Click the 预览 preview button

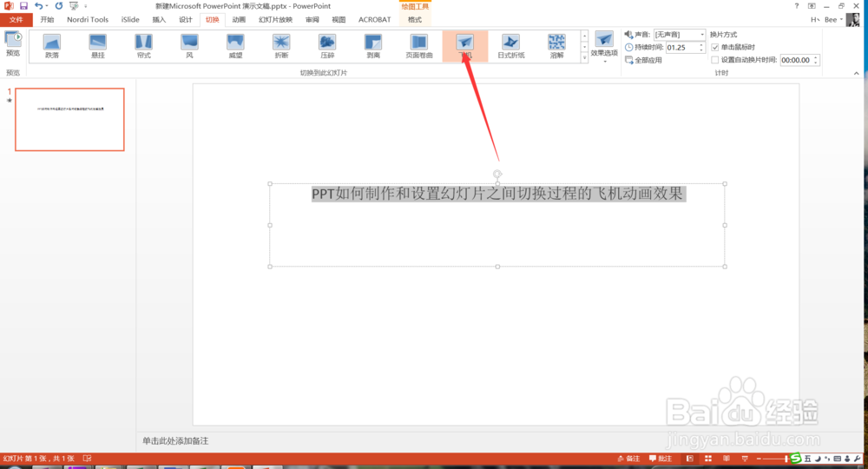(x=13, y=44)
